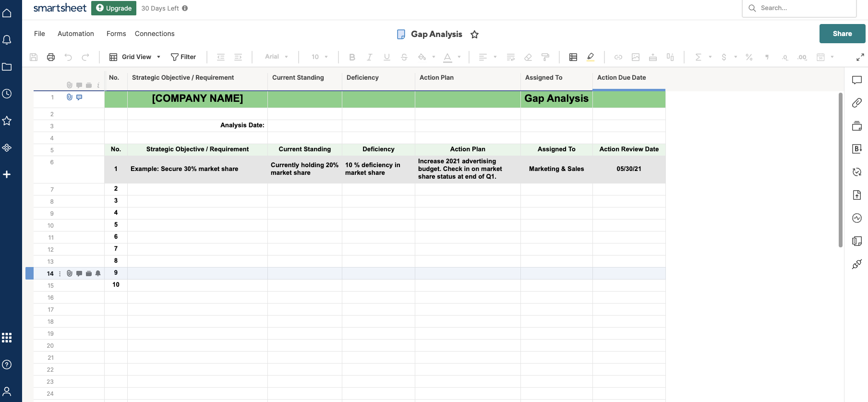Click the vertical scrollbar
Image resolution: width=868 pixels, height=402 pixels.
pos(841,170)
